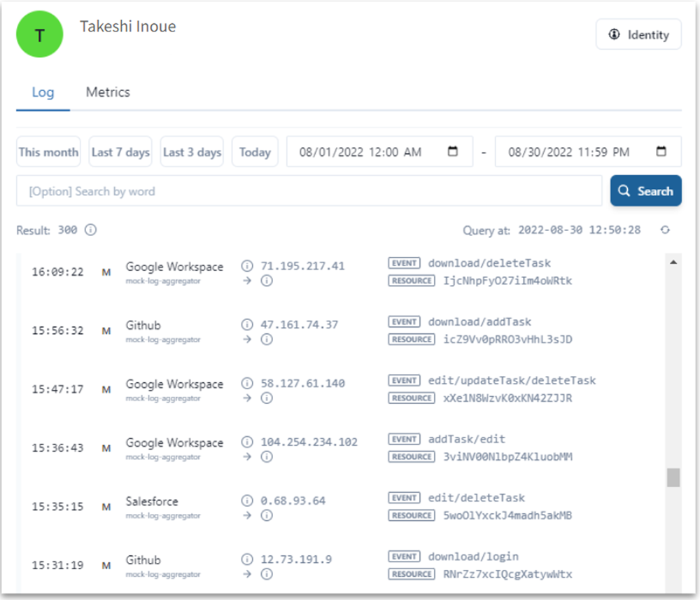Click info icon beside IP 58.127.61.140
This screenshot has width=700, height=600.
pyautogui.click(x=246, y=384)
